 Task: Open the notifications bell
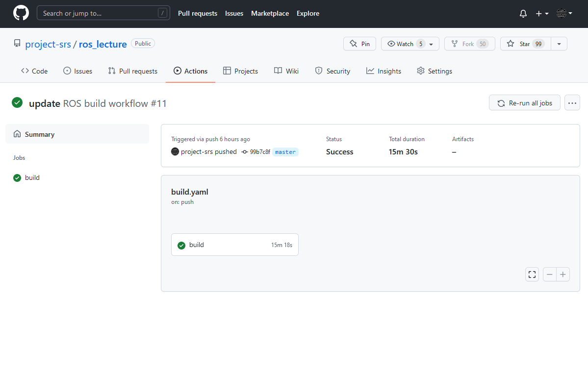click(523, 14)
